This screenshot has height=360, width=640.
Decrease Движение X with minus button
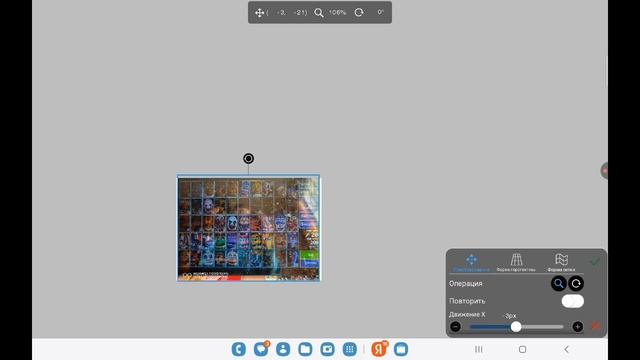point(456,327)
